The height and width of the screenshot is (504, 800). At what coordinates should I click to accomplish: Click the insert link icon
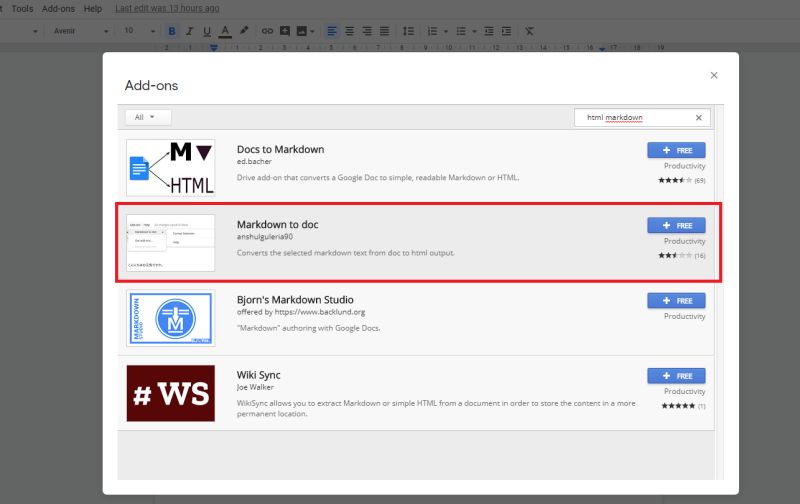pos(267,31)
